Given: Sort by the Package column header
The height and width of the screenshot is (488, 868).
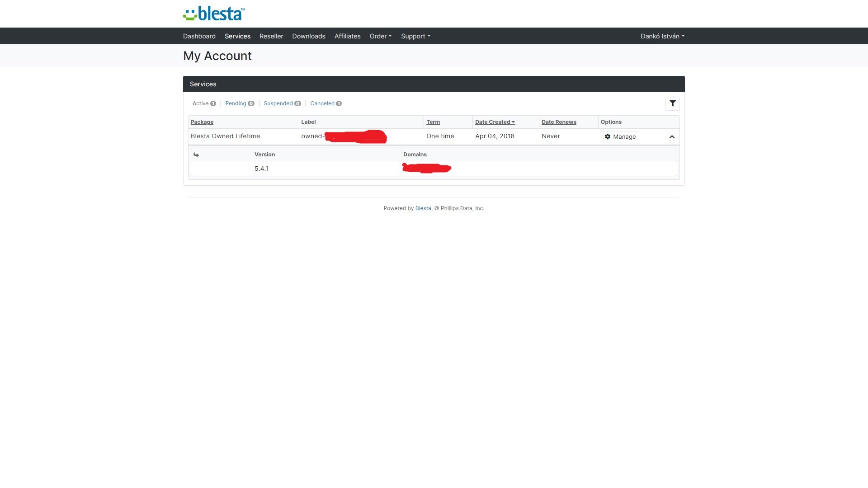Looking at the screenshot, I should click(x=202, y=122).
